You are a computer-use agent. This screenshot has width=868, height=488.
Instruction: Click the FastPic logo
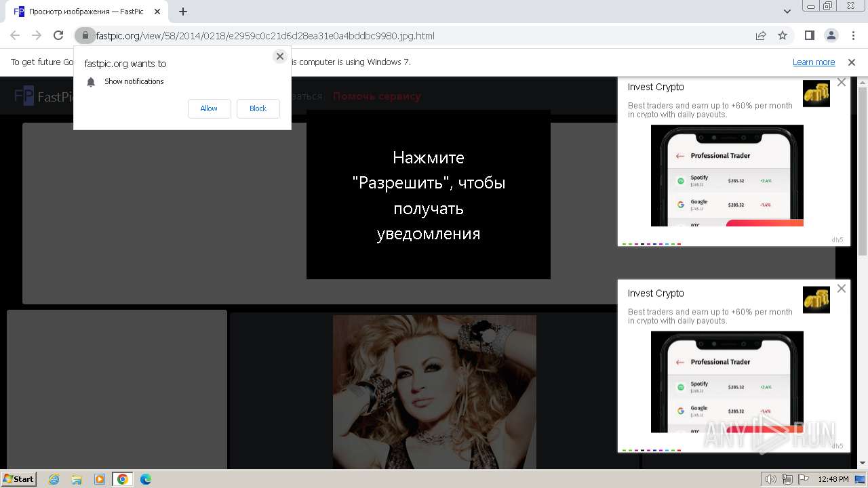point(44,96)
